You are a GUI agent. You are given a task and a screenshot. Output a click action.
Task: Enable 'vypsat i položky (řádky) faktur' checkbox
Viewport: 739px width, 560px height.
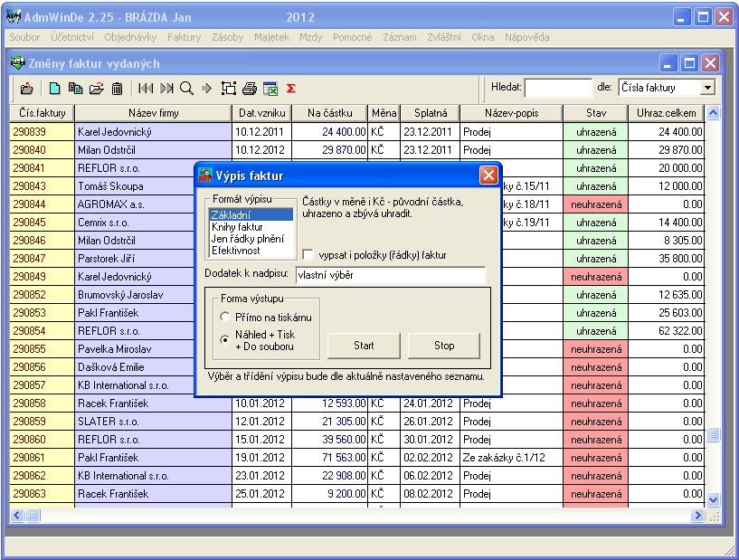[308, 254]
